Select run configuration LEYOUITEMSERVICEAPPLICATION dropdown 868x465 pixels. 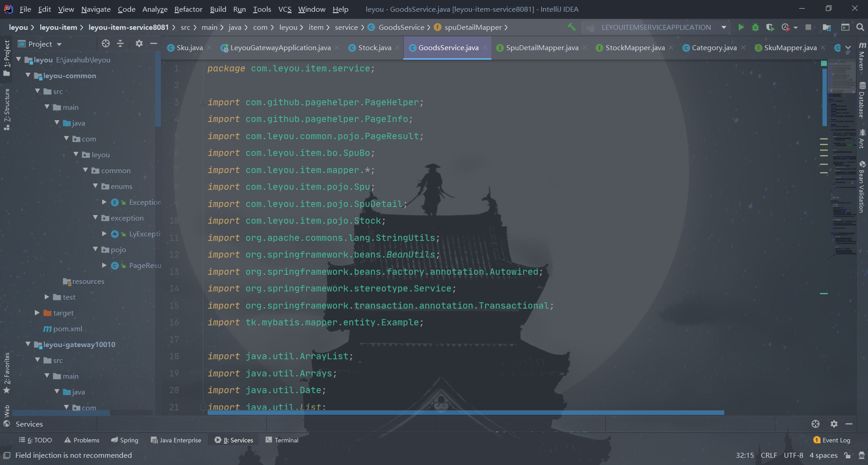[x=657, y=27]
